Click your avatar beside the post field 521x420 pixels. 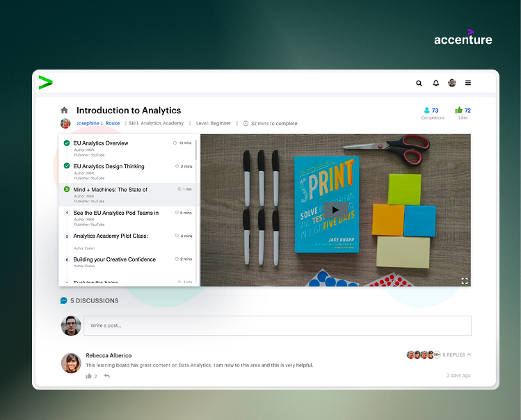pos(71,325)
